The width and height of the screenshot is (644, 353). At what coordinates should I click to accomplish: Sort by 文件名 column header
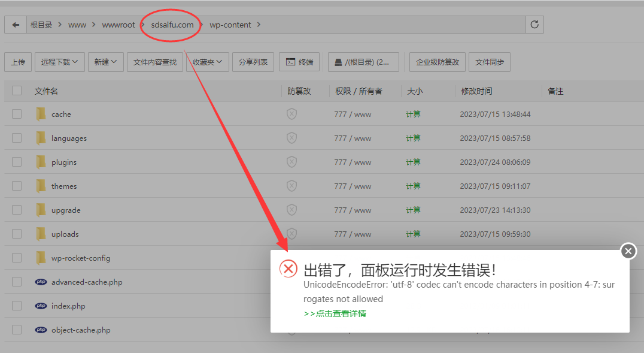pyautogui.click(x=46, y=91)
